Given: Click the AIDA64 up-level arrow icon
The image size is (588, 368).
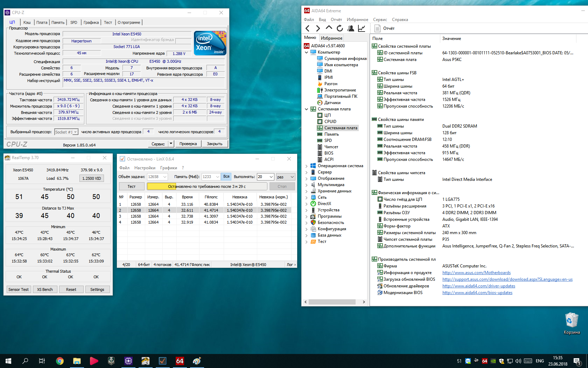Looking at the screenshot, I should (329, 28).
